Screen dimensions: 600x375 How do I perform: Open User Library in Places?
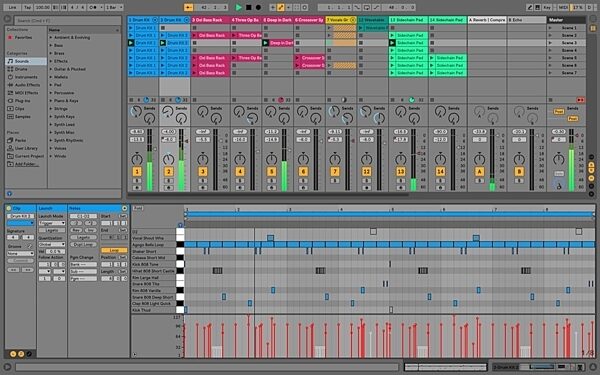pos(26,148)
